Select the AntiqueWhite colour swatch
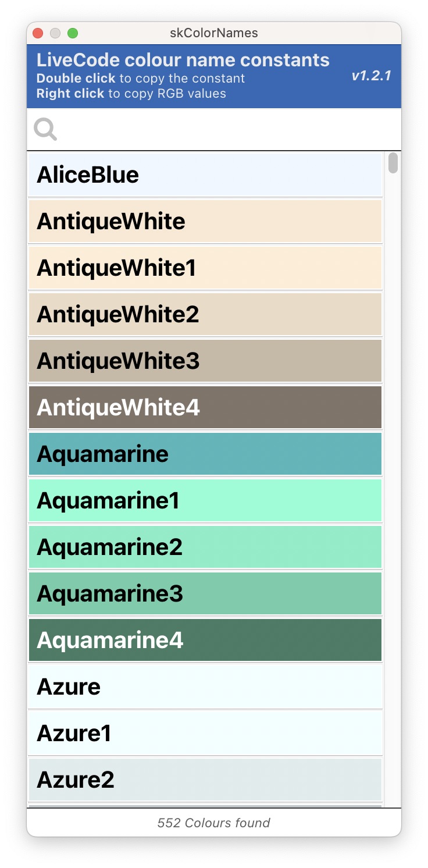Image resolution: width=428 pixels, height=868 pixels. [205, 221]
